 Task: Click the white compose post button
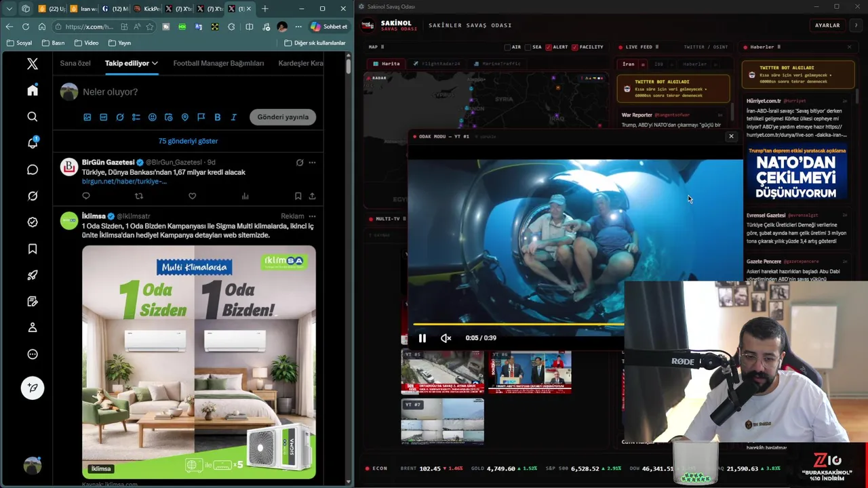click(x=33, y=388)
